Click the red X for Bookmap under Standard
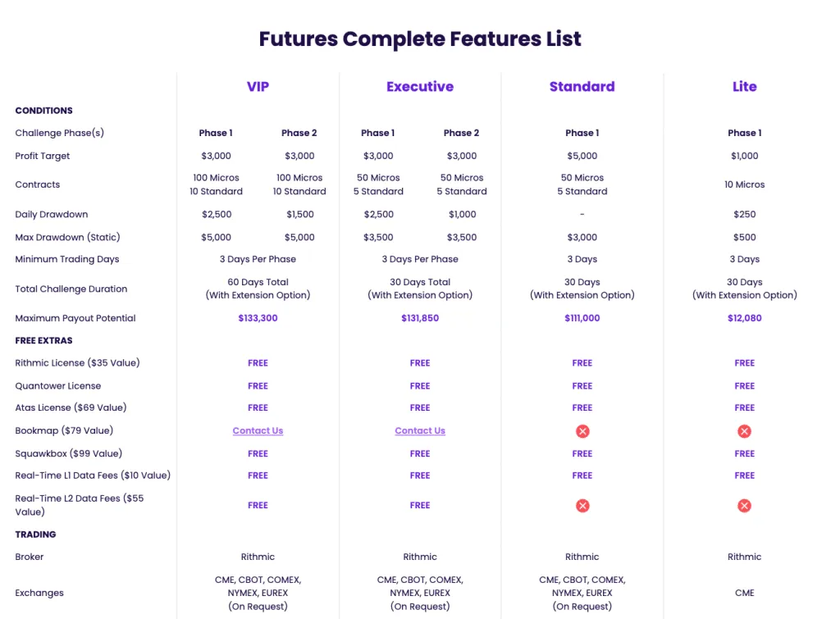 click(x=582, y=431)
